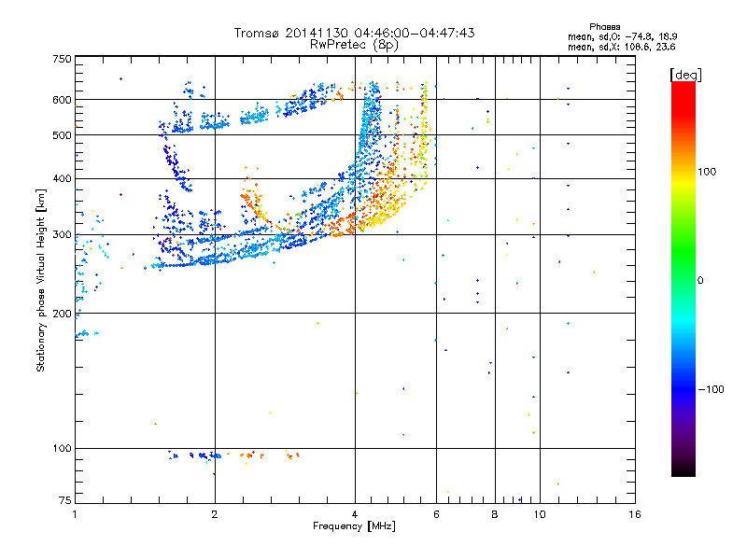
Task: Click the '400' height axis tick label
Action: (62, 178)
